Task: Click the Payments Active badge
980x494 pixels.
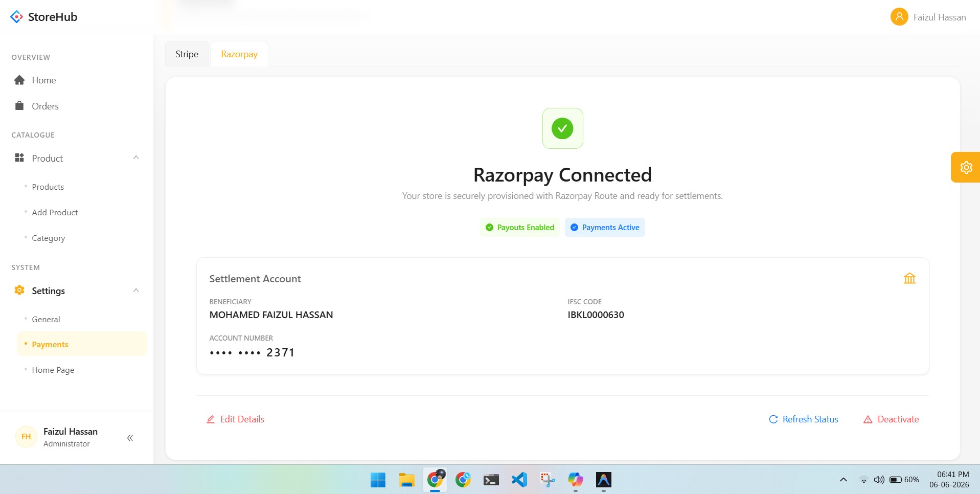Action: tap(605, 228)
